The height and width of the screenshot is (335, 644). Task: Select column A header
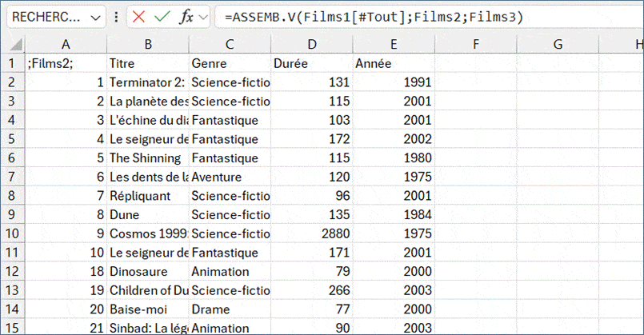pos(66,44)
